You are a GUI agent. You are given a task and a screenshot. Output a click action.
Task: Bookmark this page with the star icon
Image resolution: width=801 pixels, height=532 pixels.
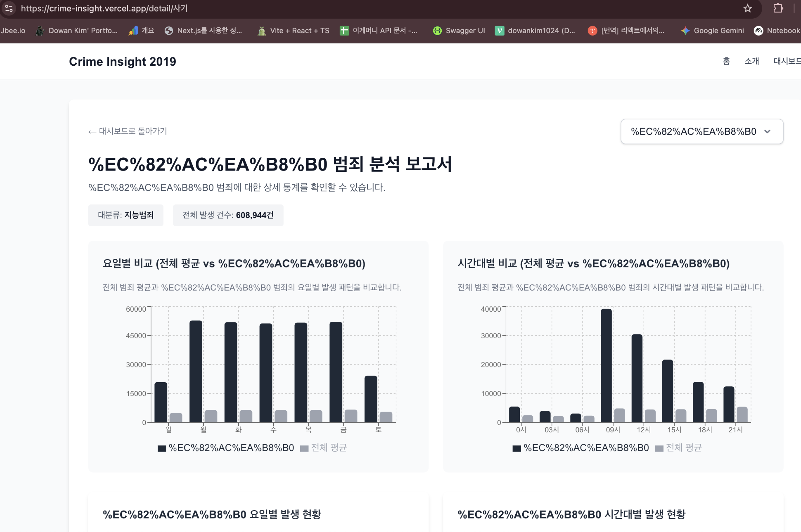(747, 8)
